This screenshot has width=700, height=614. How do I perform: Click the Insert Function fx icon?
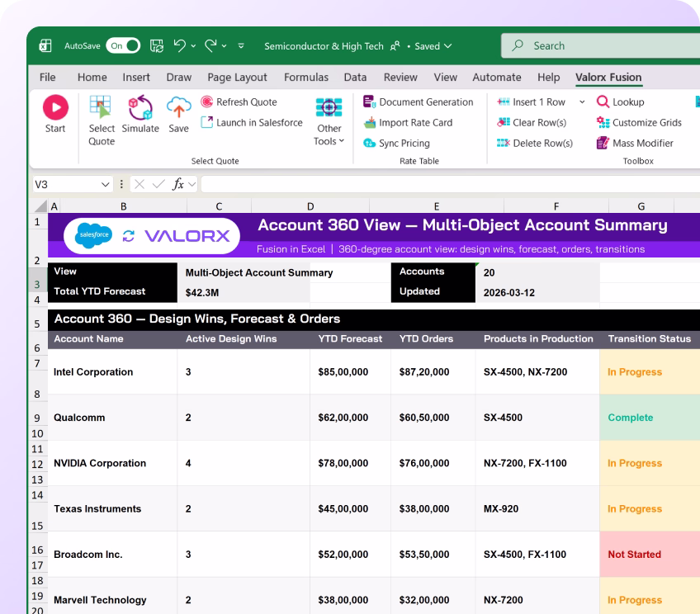[178, 184]
